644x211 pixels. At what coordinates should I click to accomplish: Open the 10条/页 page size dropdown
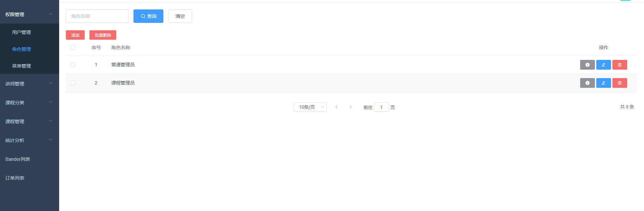[x=310, y=107]
